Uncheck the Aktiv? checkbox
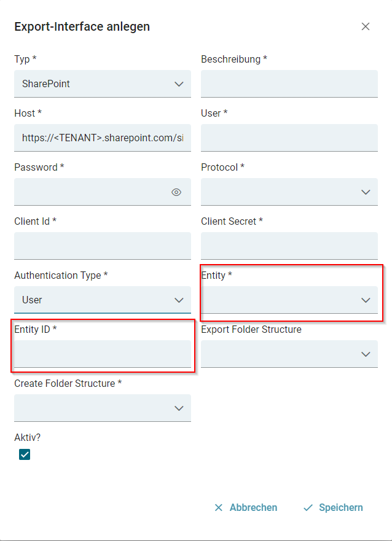This screenshot has width=392, height=541. (25, 454)
